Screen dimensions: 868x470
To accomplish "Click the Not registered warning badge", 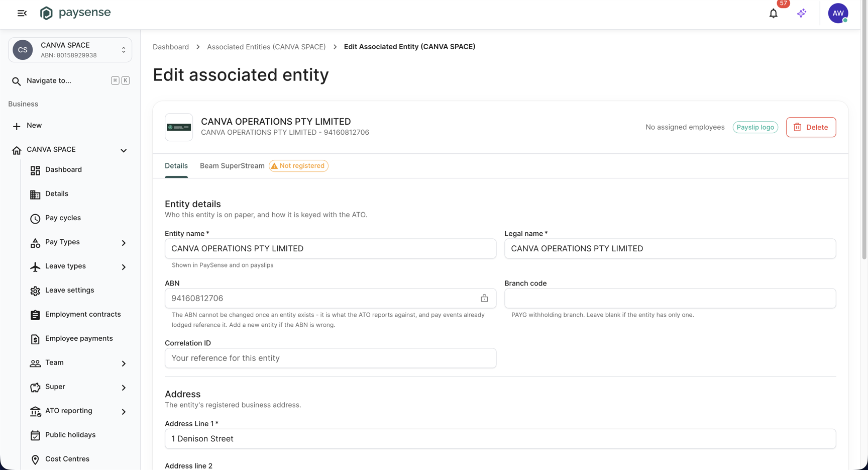I will (298, 166).
